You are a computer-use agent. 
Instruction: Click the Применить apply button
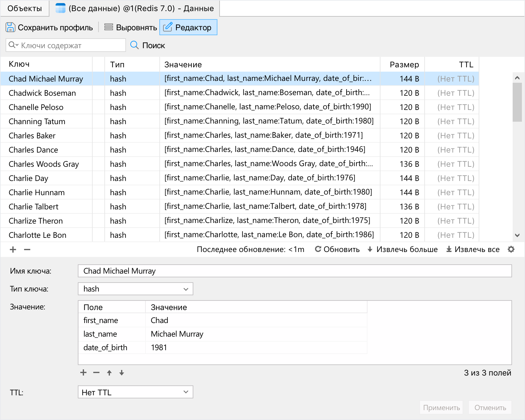coord(441,407)
